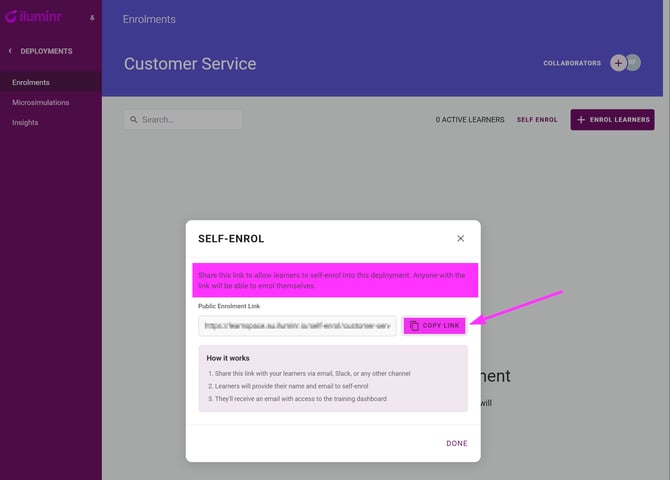The image size is (670, 480).
Task: Go back using the Deployments chevron
Action: click(10, 51)
